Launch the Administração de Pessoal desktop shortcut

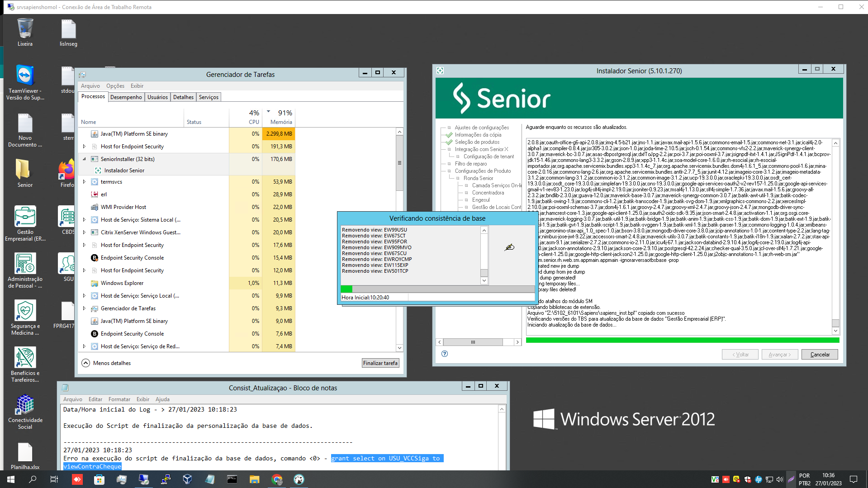[25, 270]
